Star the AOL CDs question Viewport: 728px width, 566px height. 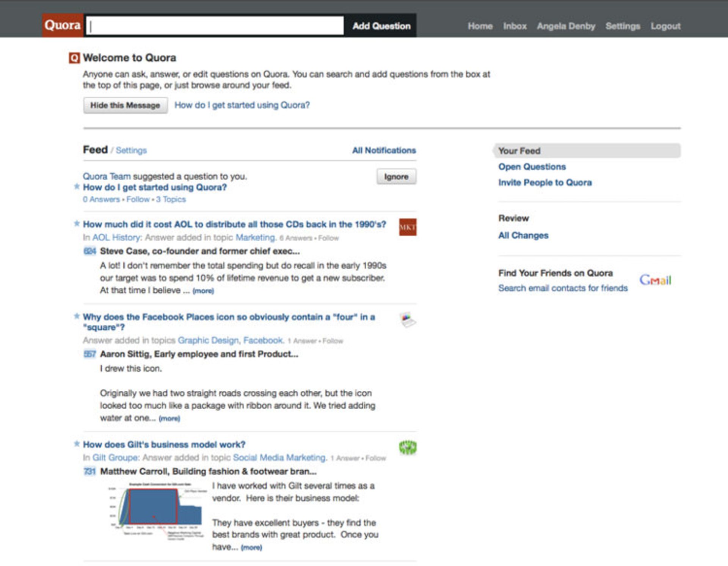pyautogui.click(x=76, y=224)
